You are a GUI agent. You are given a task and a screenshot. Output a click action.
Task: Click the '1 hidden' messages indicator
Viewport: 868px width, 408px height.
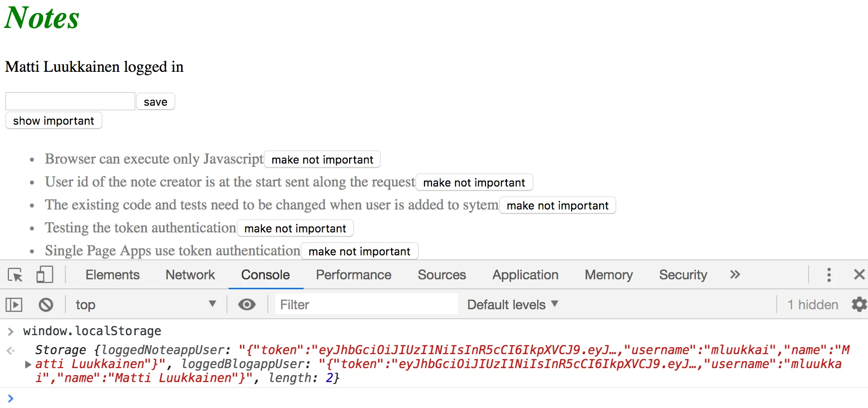[x=813, y=304]
